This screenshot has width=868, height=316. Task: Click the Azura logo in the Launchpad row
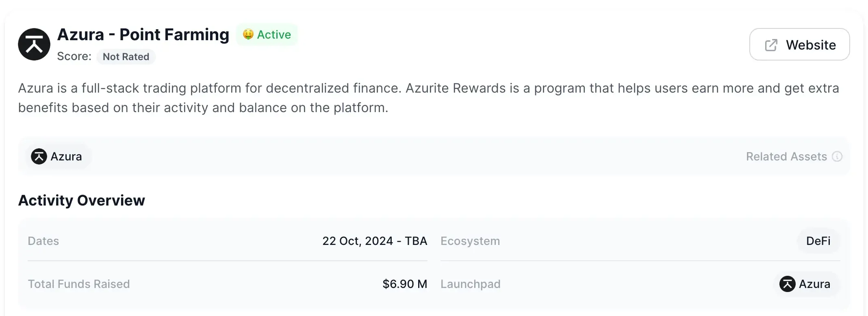[x=787, y=284]
